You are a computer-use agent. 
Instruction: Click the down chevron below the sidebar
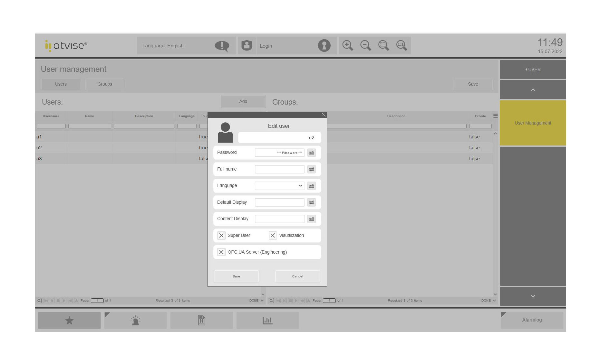pos(533,296)
